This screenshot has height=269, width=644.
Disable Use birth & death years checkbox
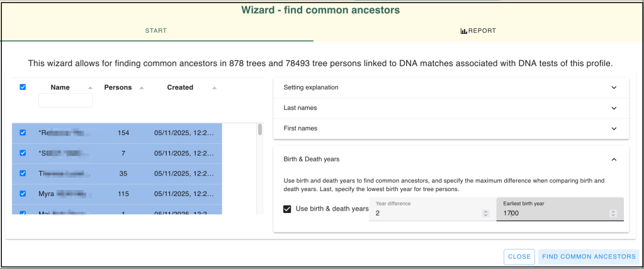288,209
